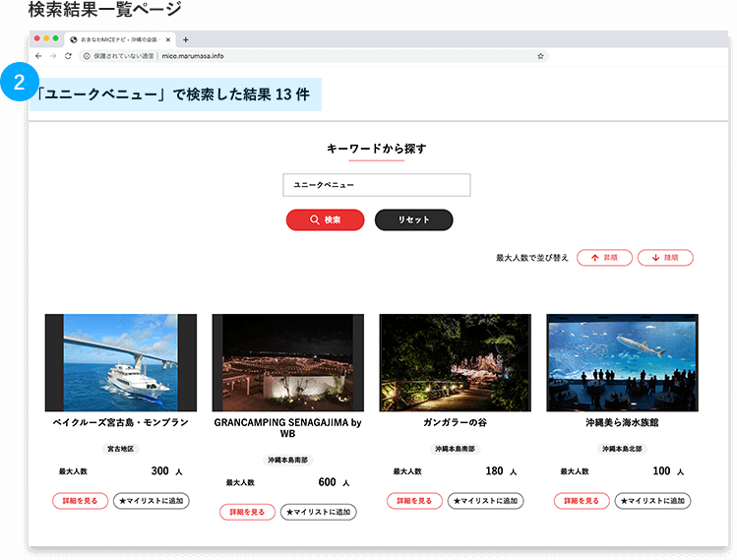Click the 180 人 capacity value
The image size is (737, 560).
(501, 471)
